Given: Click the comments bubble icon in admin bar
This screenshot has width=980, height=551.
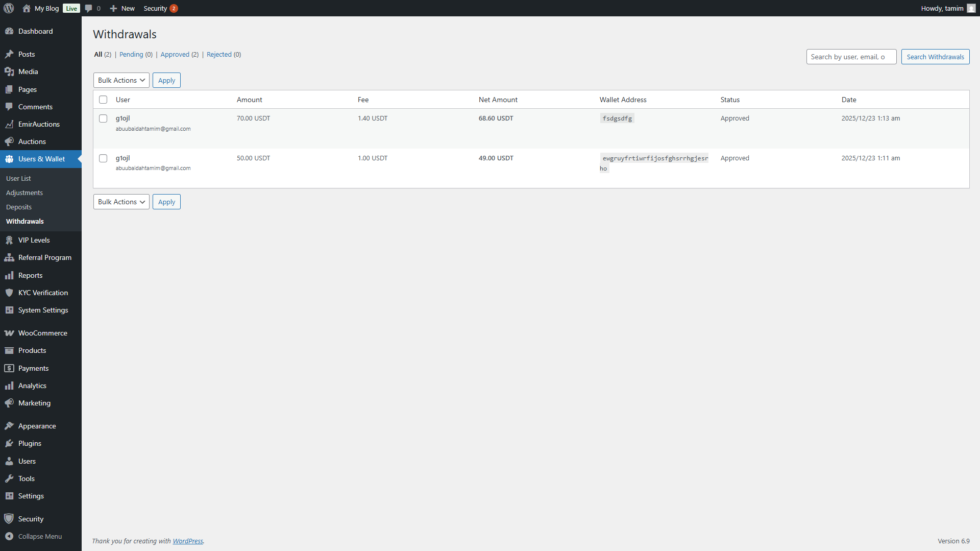Looking at the screenshot, I should [x=89, y=8].
